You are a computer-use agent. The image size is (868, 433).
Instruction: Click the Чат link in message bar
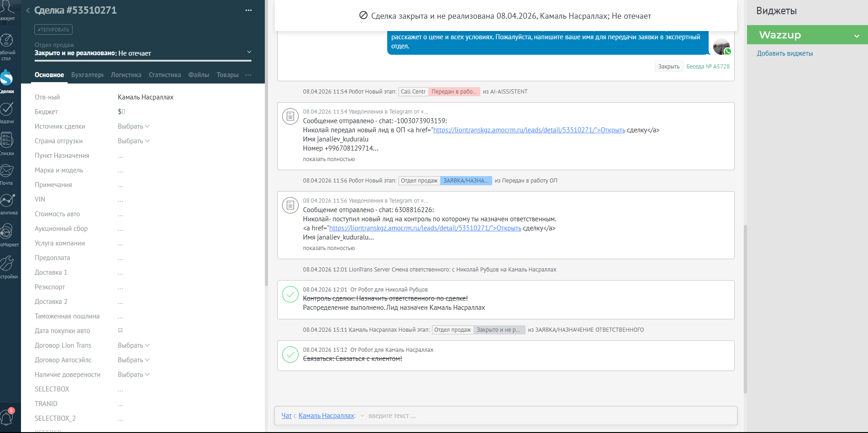[x=286, y=416]
